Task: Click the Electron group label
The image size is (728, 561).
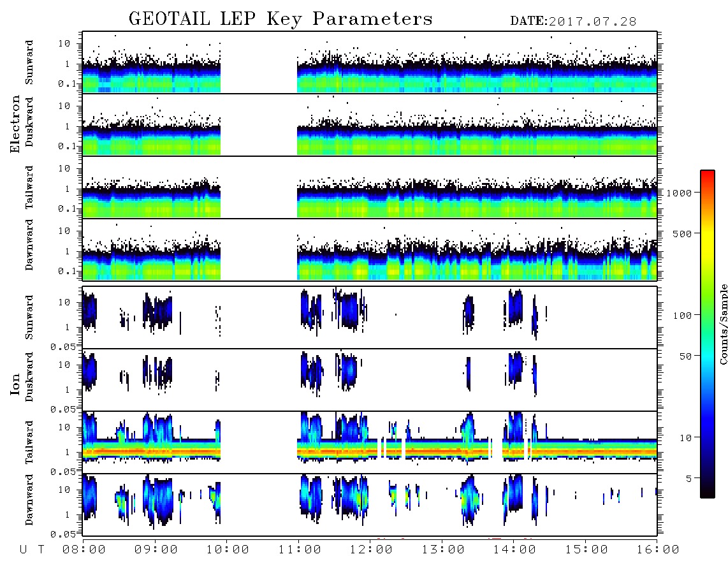Action: point(15,124)
